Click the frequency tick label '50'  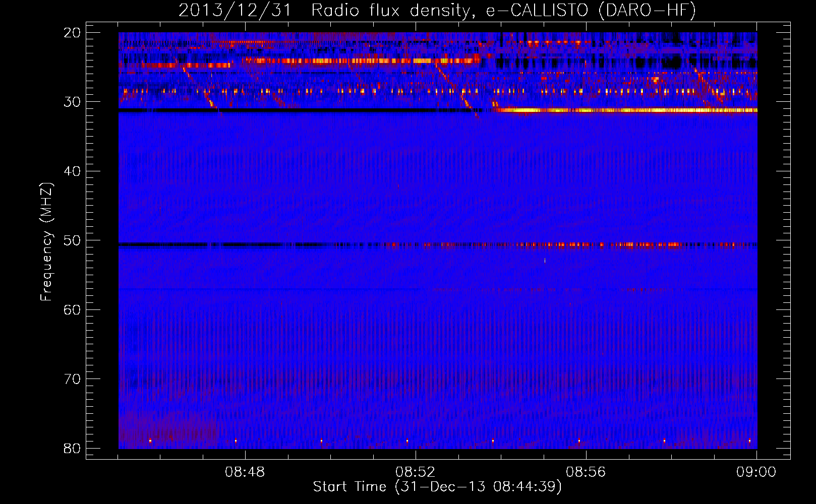point(72,240)
